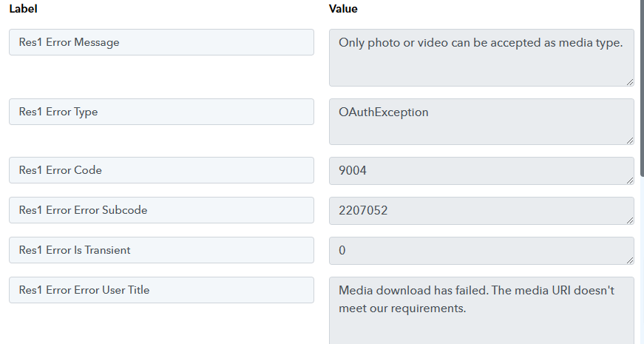
Task: Select the Res1 Error Error User Title field
Action: (161, 290)
